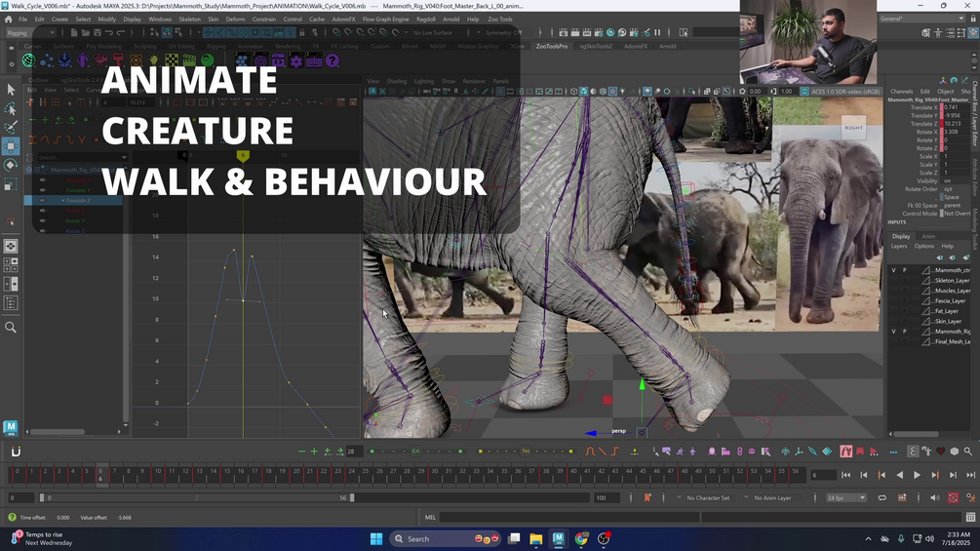Toggle visibility V of Mammoth_Rig layer
The image size is (980, 551).
pyautogui.click(x=894, y=332)
